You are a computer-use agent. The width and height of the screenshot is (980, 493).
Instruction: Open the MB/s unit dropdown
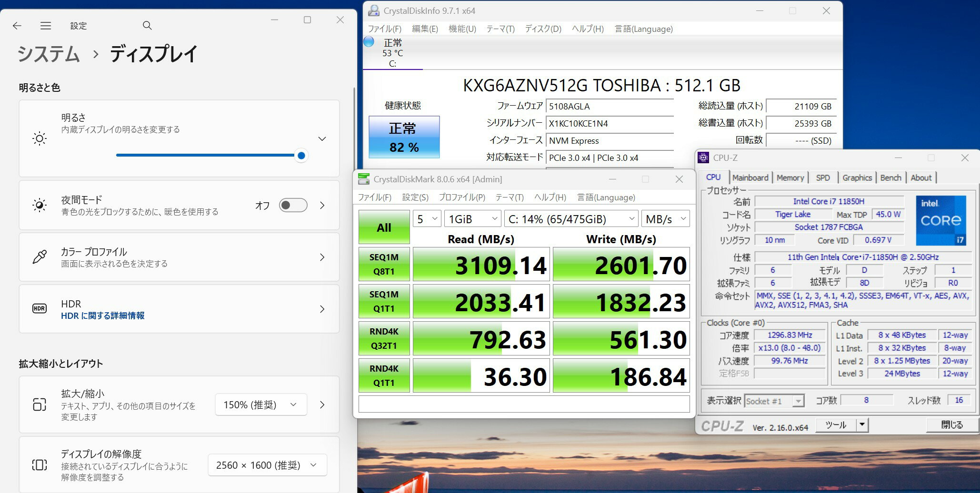click(x=665, y=219)
